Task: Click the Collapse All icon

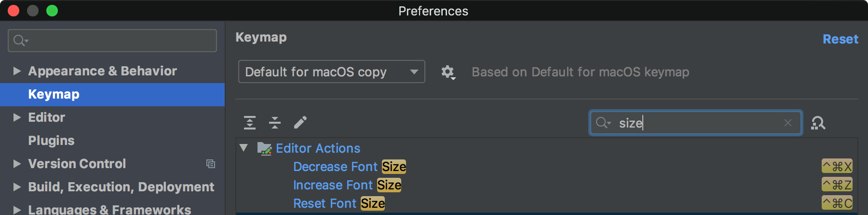Action: coord(275,123)
